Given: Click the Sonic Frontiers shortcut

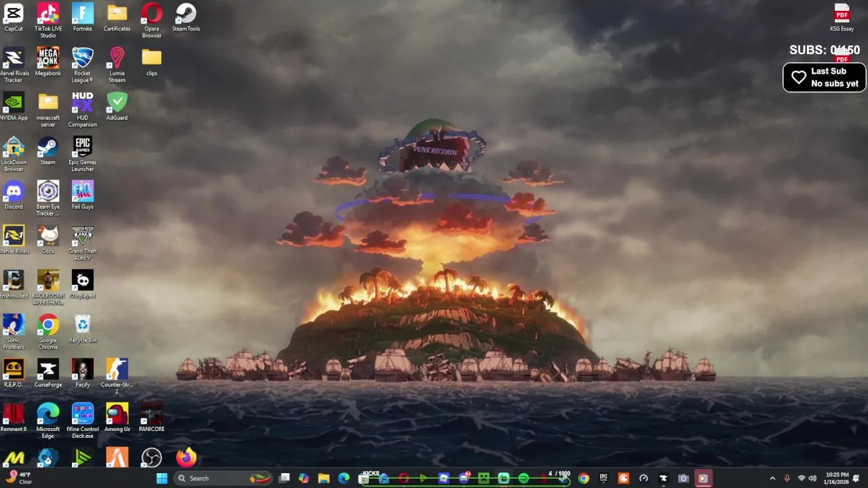Looking at the screenshot, I should (x=14, y=332).
